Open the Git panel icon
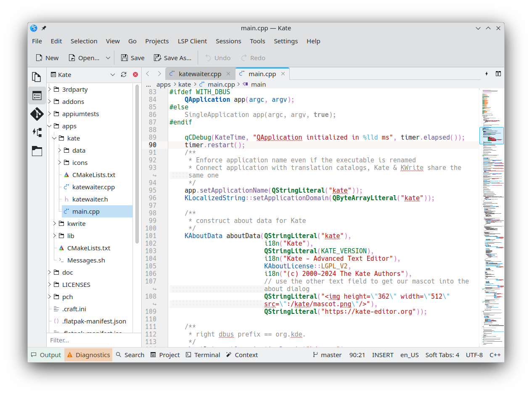 point(37,114)
